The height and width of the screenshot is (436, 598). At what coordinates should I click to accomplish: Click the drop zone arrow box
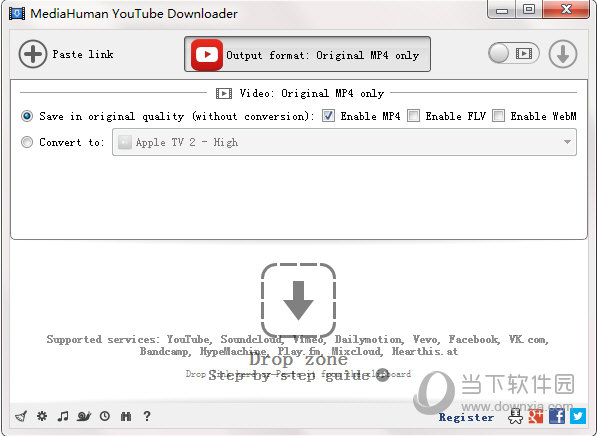click(x=298, y=300)
